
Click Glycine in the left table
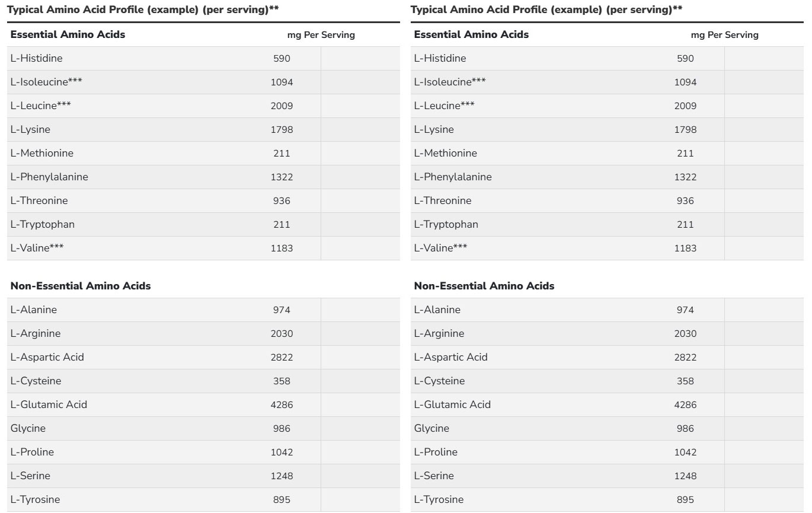coord(28,428)
